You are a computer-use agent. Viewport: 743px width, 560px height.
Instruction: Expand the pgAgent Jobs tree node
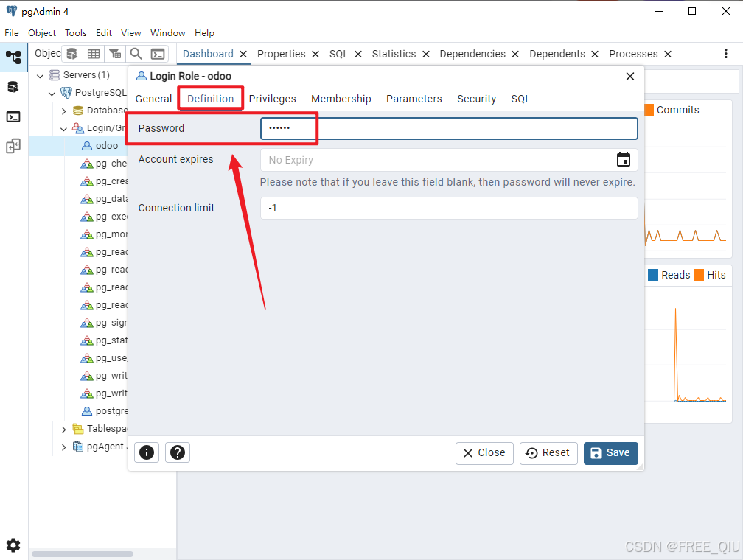tap(64, 447)
